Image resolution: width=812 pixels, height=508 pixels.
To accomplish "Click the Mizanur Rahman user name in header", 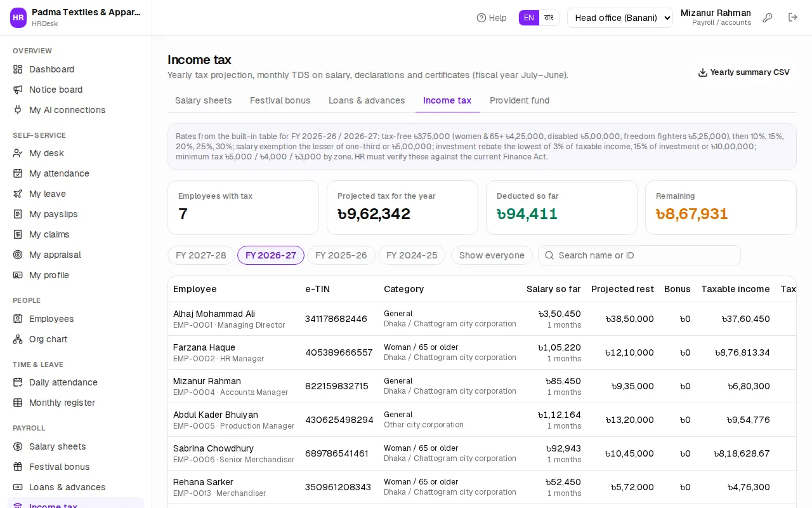I will click(716, 13).
